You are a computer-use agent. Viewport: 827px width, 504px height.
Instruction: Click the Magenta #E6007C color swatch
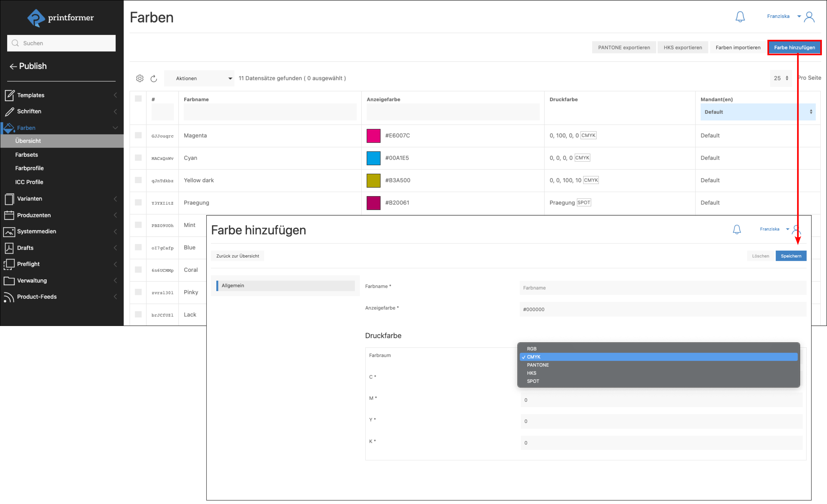pos(373,136)
